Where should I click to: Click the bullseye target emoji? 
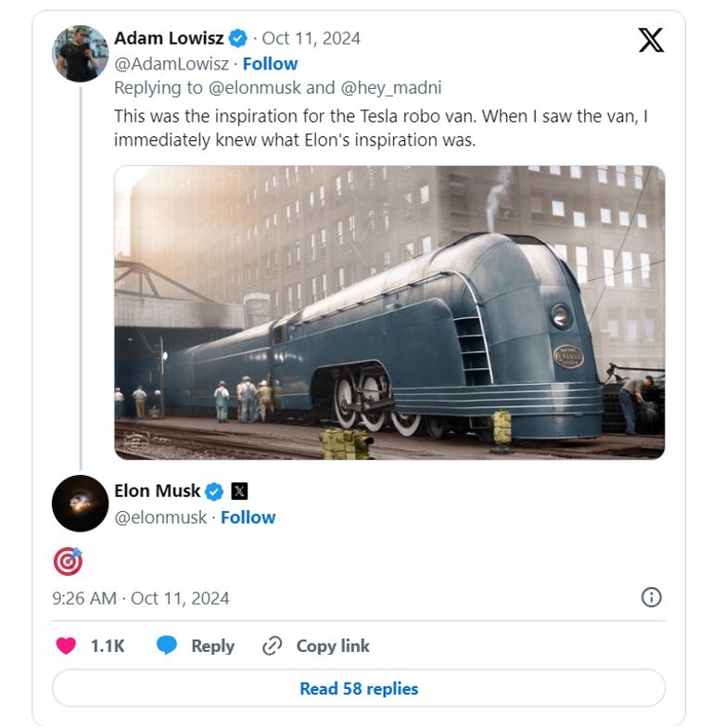coord(68,561)
